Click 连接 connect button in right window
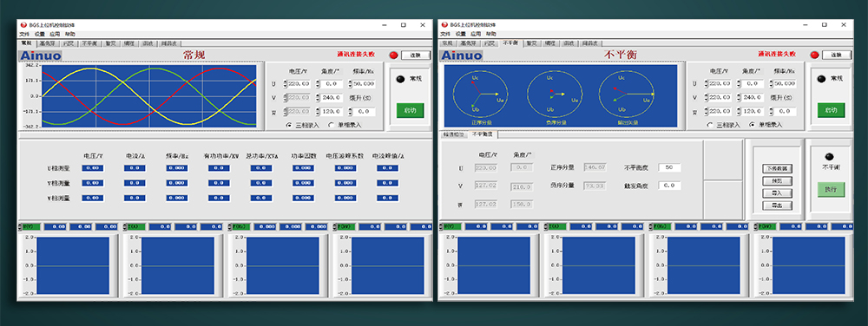Viewport: 868px width, 326px height. pyautogui.click(x=837, y=55)
